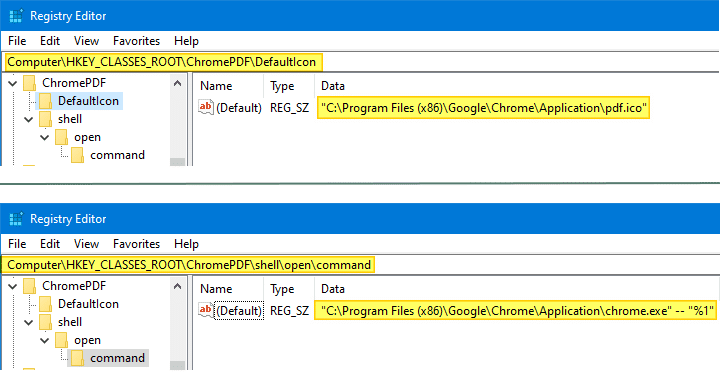Select the open key label in bottom tree
The height and width of the screenshot is (373, 720).
[87, 340]
